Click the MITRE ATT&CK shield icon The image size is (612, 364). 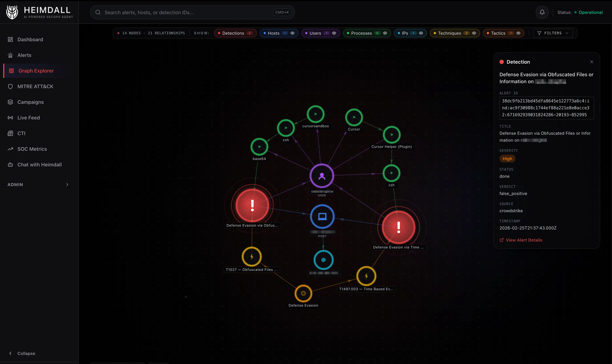click(x=10, y=86)
